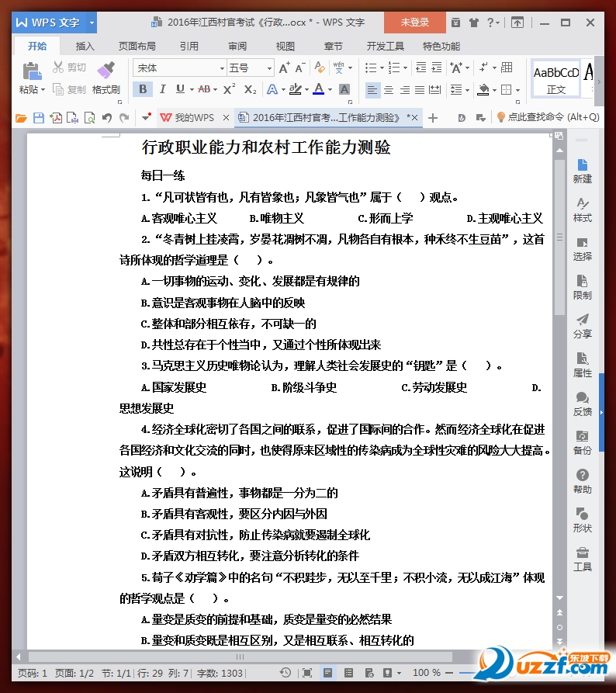616x693 pixels.
Task: Toggle Subscript formatting
Action: point(250,89)
